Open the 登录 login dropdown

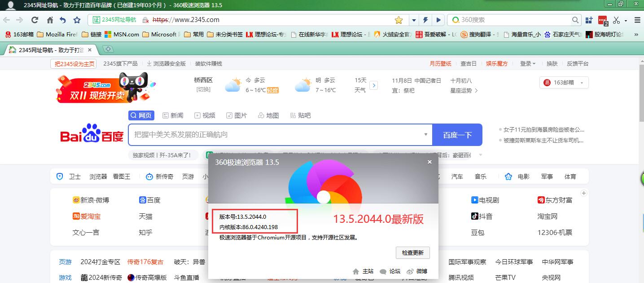527,64
